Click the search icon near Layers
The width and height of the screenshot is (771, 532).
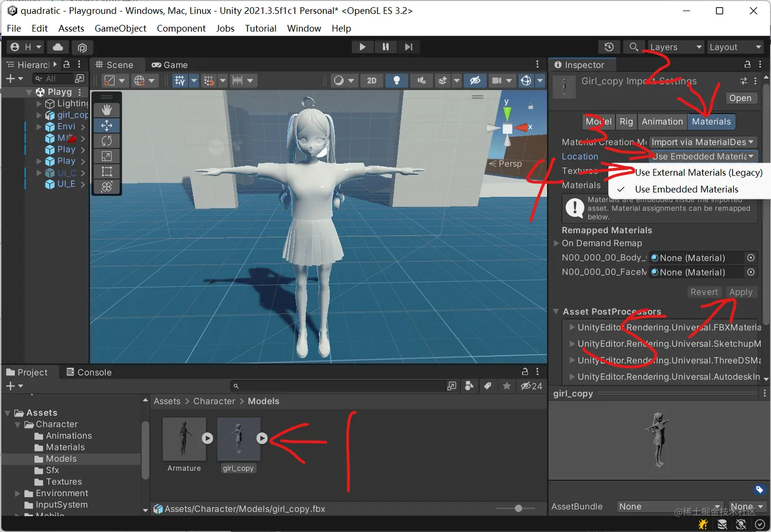pyautogui.click(x=634, y=46)
